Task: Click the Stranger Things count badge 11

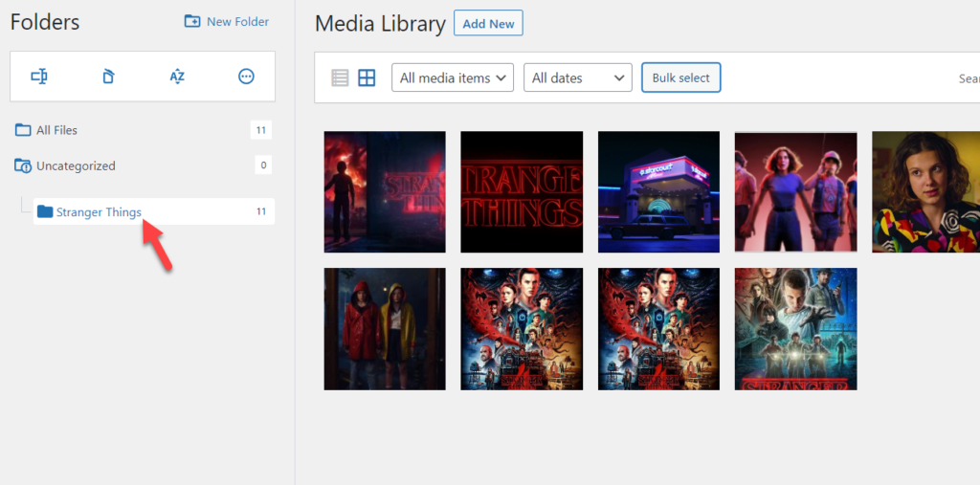Action: coord(261,211)
